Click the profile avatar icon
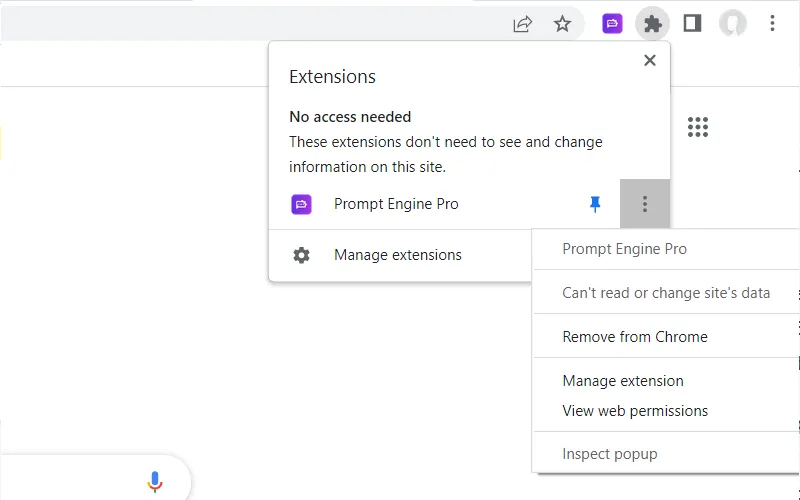Viewport: 800px width, 500px height. coord(733,24)
